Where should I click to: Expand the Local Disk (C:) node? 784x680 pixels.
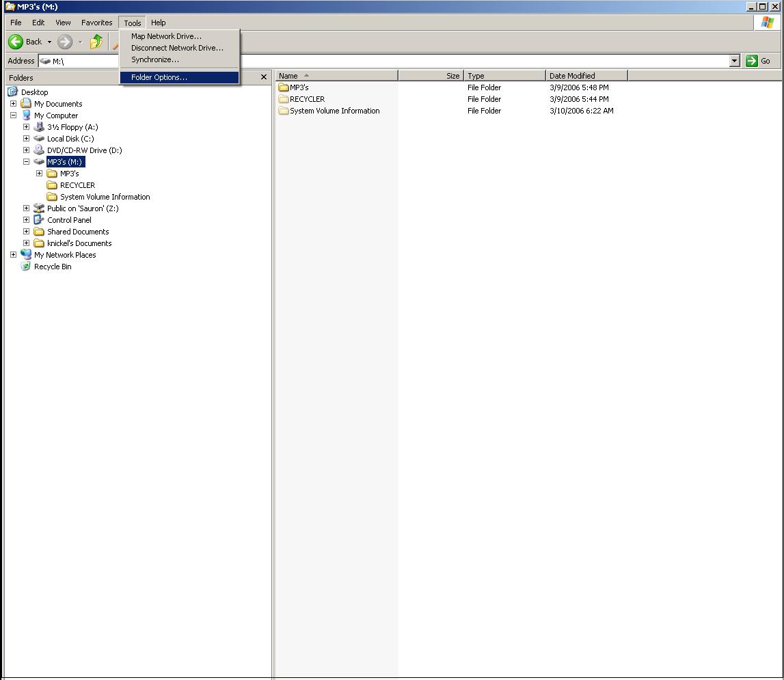click(26, 139)
